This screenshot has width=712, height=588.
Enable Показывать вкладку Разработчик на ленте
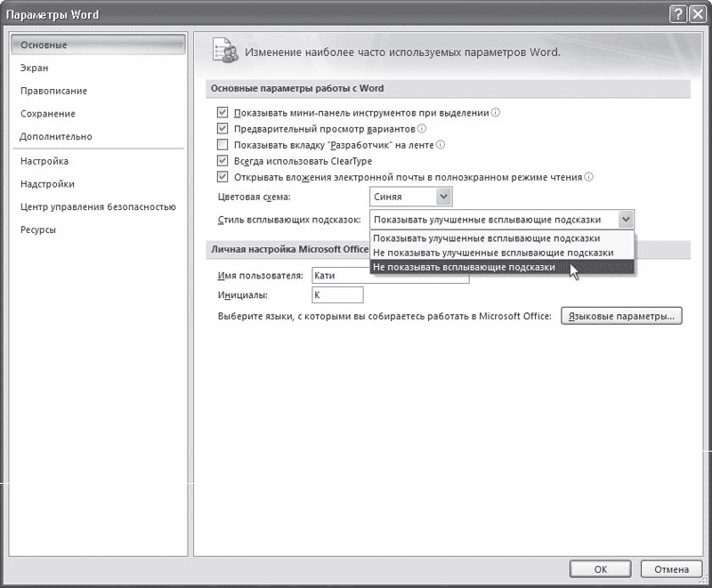coord(222,145)
